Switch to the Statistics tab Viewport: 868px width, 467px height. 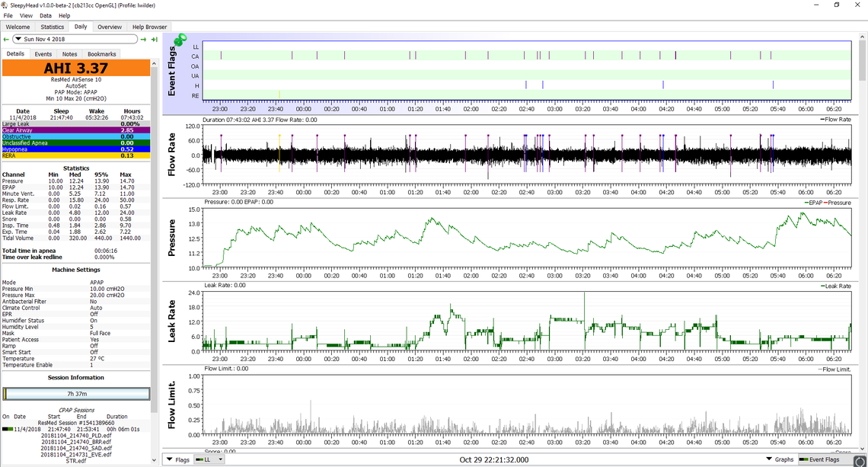click(53, 27)
